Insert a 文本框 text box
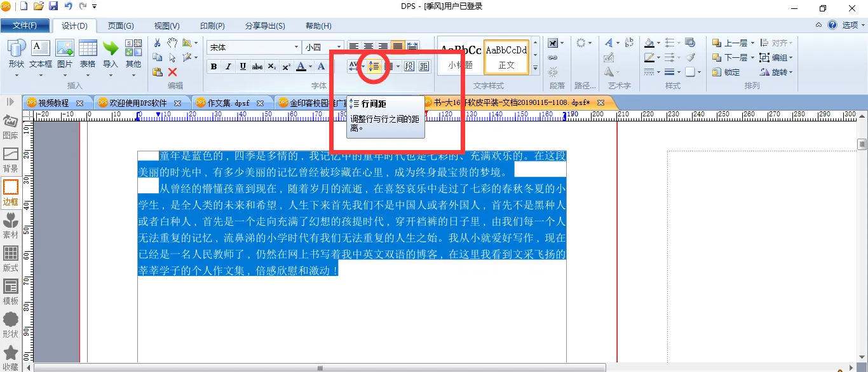 pyautogui.click(x=41, y=53)
